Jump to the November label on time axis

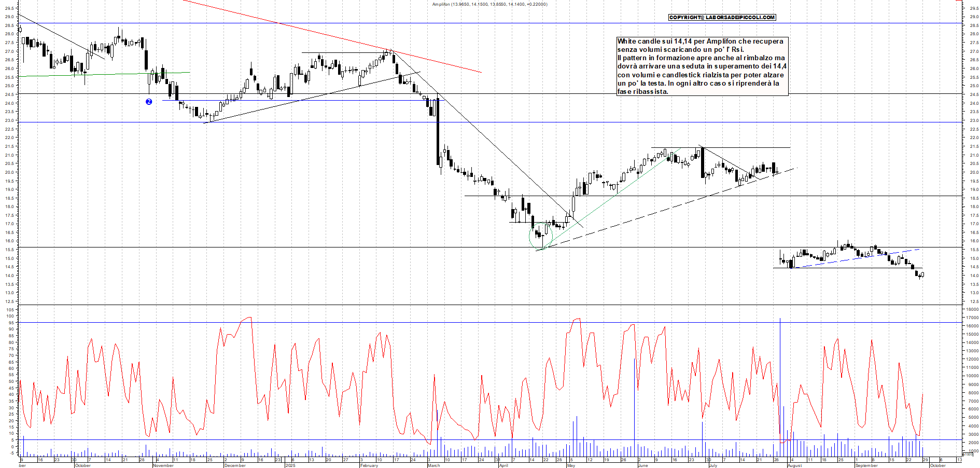[x=163, y=465]
